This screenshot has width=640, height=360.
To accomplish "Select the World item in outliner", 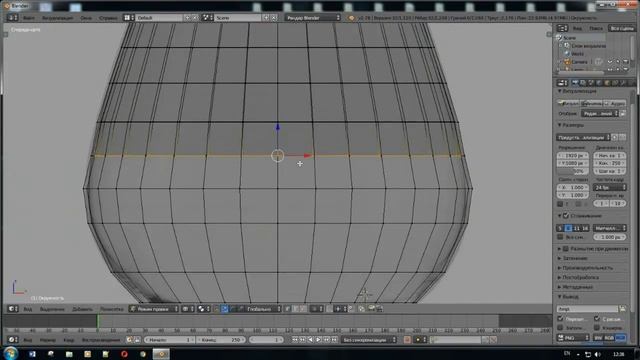I will (577, 54).
